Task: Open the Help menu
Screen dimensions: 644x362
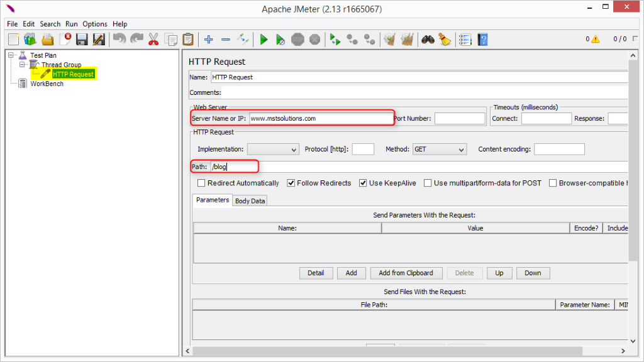Action: tap(120, 24)
